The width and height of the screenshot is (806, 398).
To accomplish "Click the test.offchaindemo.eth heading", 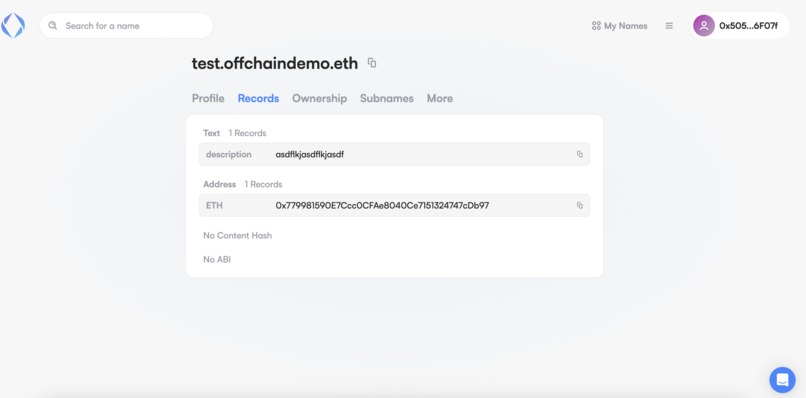I will (274, 63).
